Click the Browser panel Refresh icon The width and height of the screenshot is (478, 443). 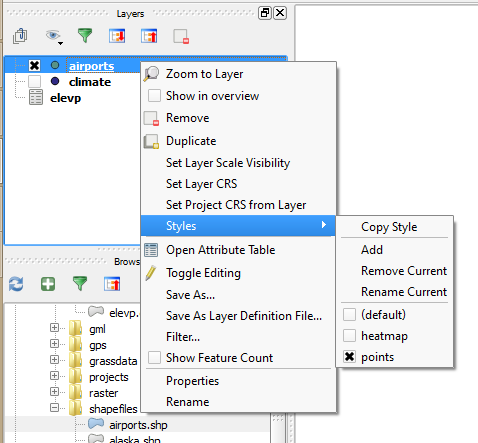[x=16, y=284]
